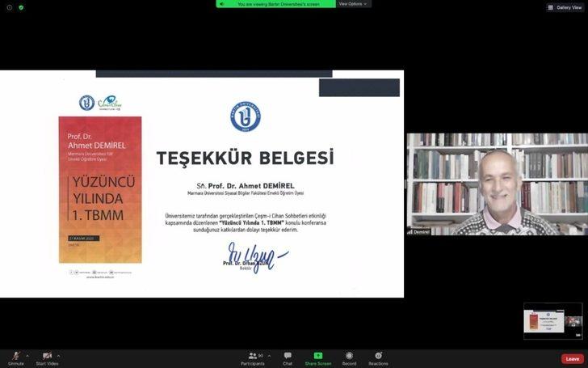Click the meeting info icon

pos(10,7)
